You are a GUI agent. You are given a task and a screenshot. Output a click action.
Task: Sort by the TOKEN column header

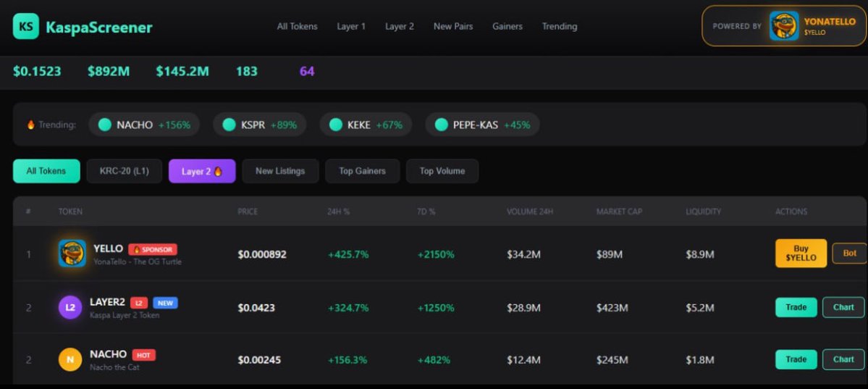(x=70, y=212)
